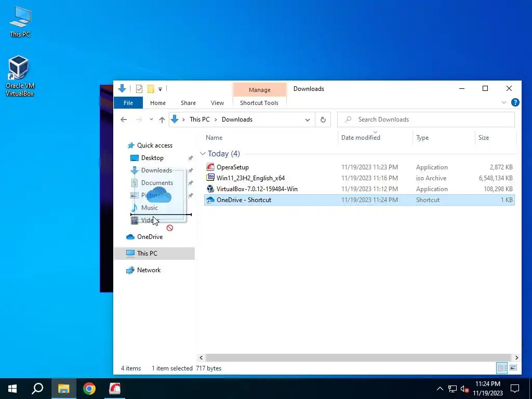Click scrollbar right arrow
Viewport: 532px width, 399px height.
[516, 357]
